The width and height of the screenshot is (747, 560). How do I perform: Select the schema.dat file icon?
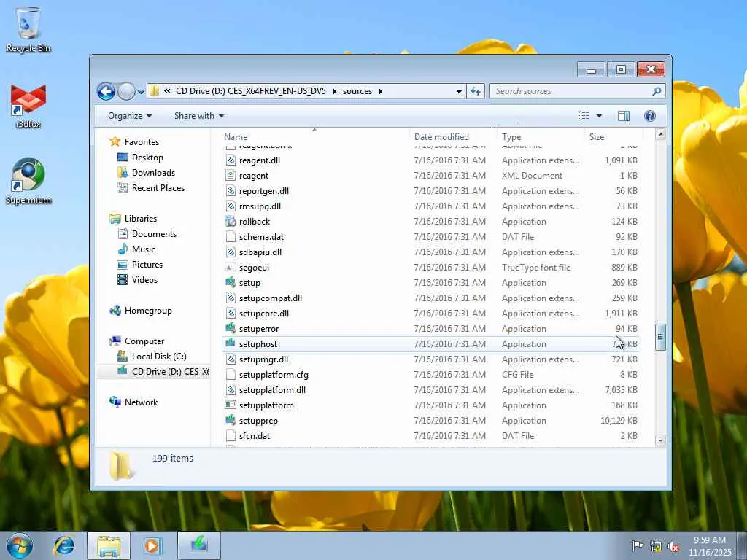coord(231,237)
